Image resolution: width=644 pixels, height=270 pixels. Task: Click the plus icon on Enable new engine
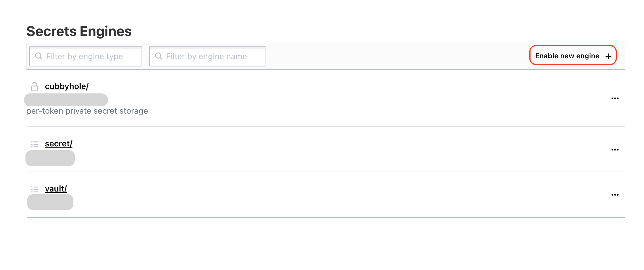tap(608, 56)
